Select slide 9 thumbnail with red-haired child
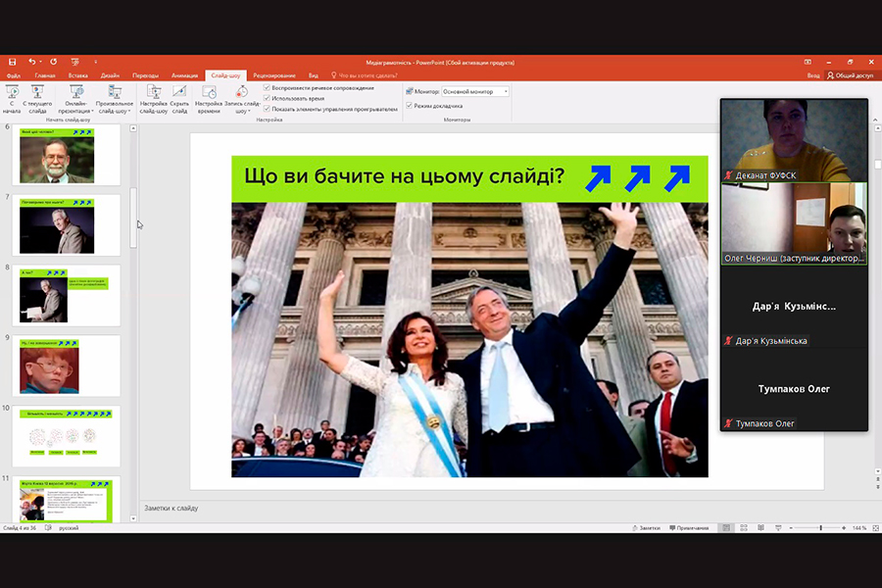Screen dimensions: 882x588 [66, 366]
